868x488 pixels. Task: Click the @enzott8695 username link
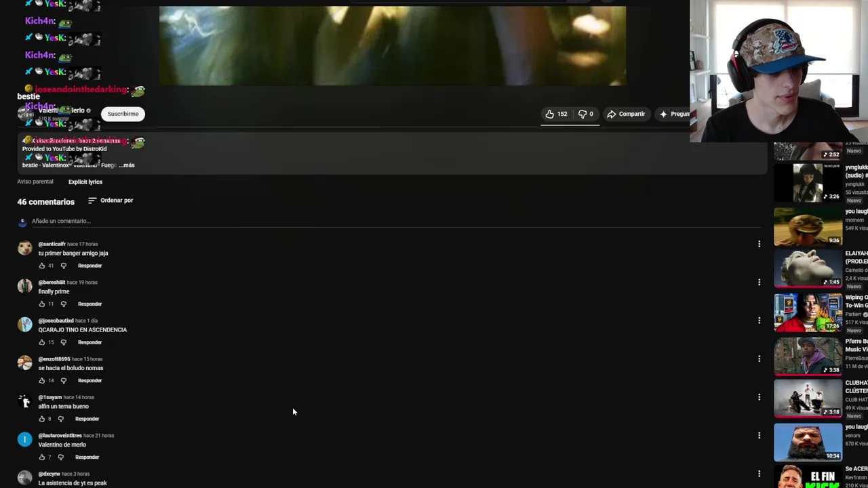click(x=54, y=359)
